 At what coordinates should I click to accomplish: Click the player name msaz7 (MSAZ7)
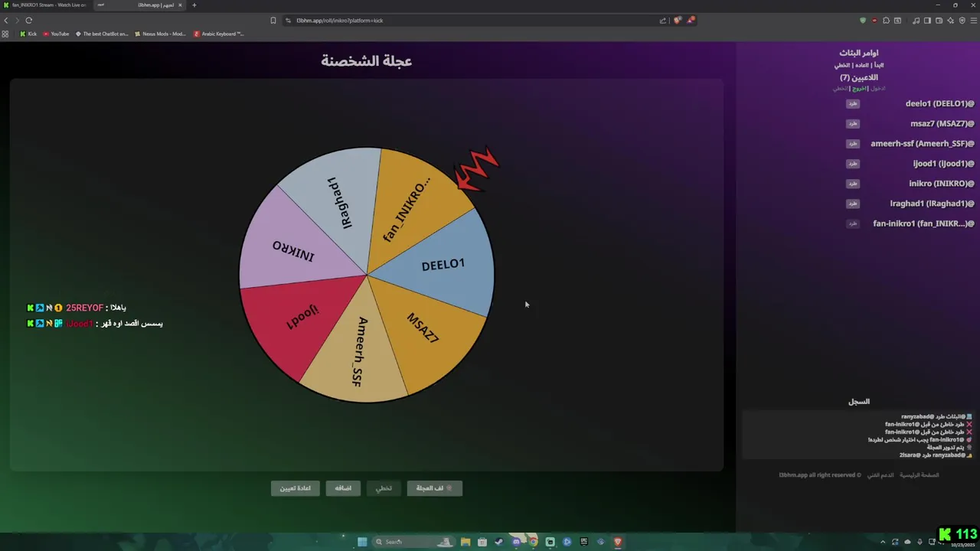(942, 123)
